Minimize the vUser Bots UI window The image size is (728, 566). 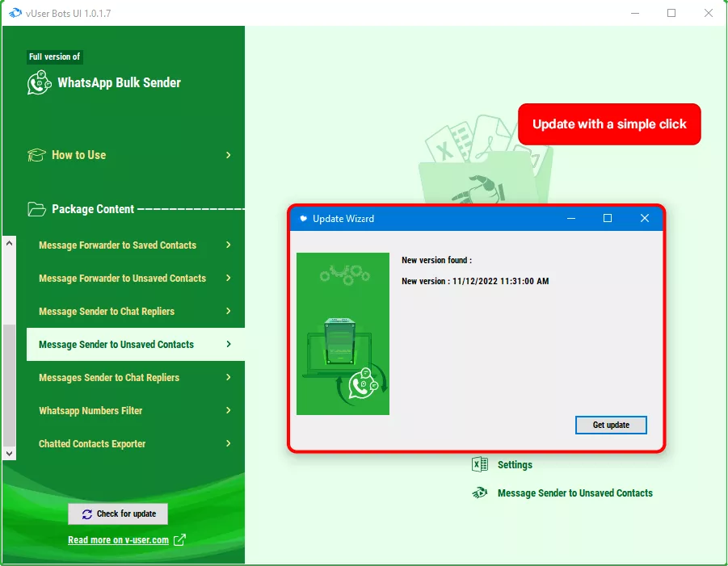(x=635, y=13)
